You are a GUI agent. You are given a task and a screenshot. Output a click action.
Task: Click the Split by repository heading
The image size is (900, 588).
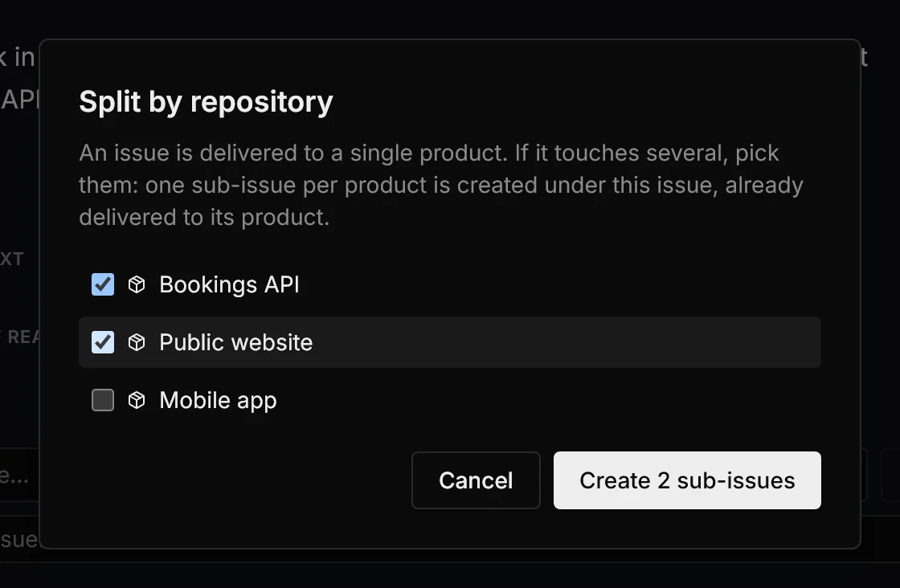click(206, 102)
